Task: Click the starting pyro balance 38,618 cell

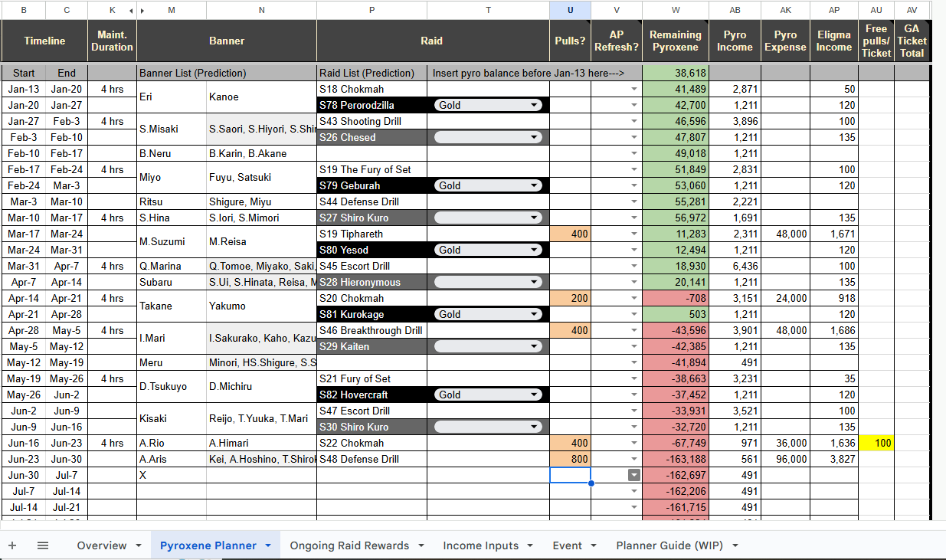Action: coord(676,73)
